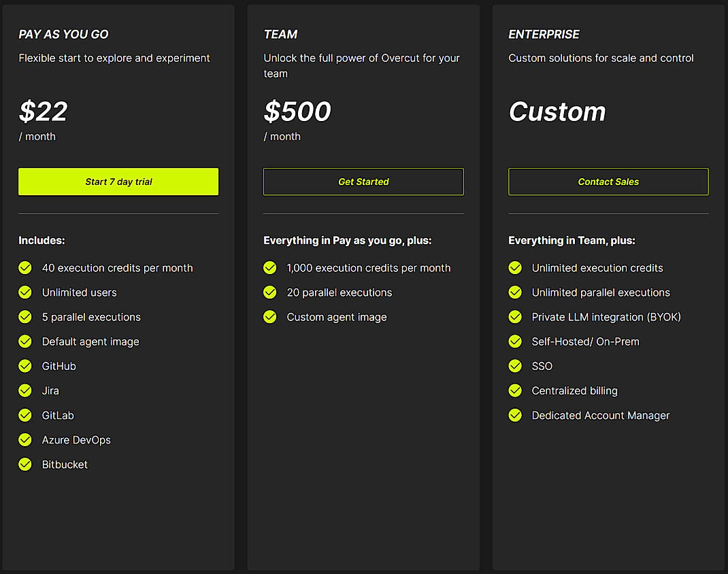Click the Self-Hosted/ On-Prem feature text
This screenshot has width=728, height=574.
(x=585, y=341)
